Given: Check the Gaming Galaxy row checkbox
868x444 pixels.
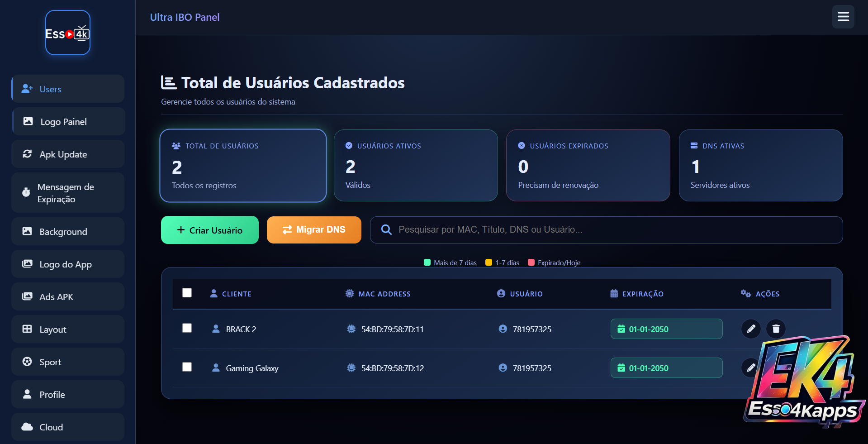Looking at the screenshot, I should (x=187, y=367).
